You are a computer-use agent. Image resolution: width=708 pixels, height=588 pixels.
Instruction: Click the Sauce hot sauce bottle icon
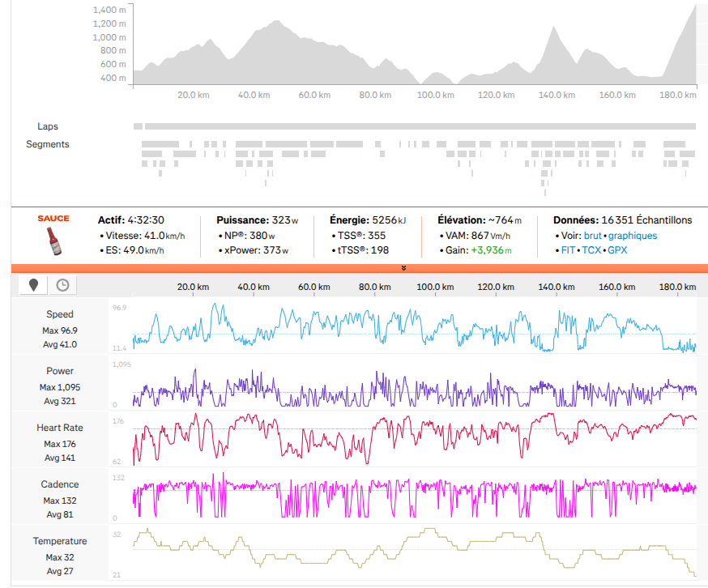tap(54, 241)
